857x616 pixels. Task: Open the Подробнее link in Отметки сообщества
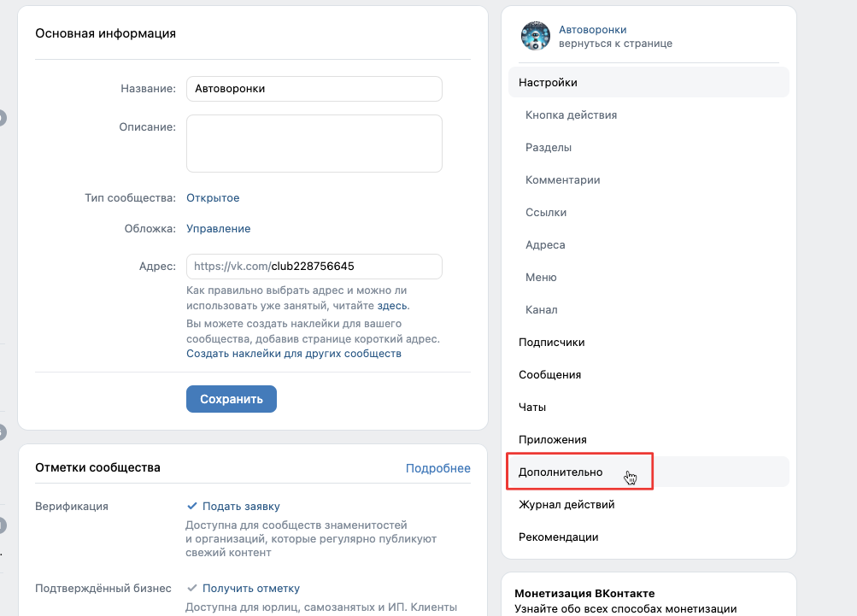tap(437, 467)
